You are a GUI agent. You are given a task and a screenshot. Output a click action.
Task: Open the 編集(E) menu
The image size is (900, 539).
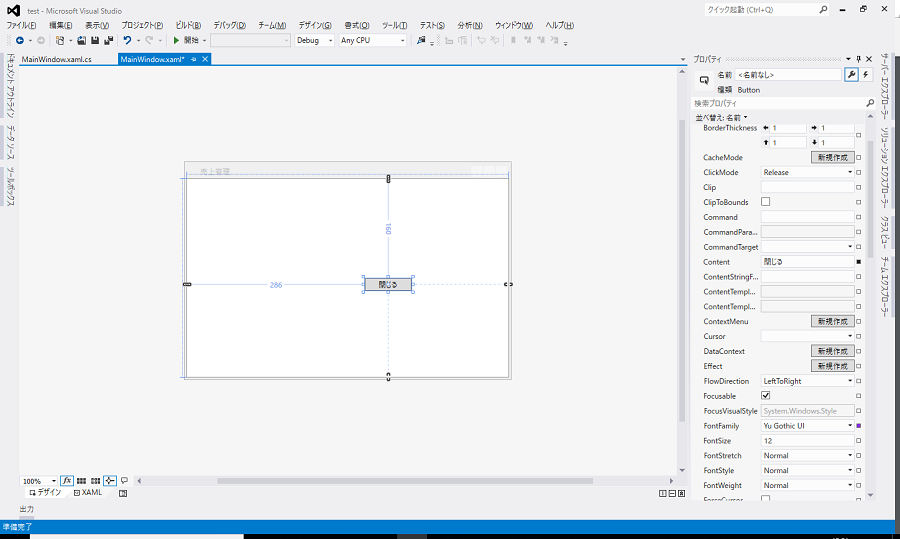point(60,25)
